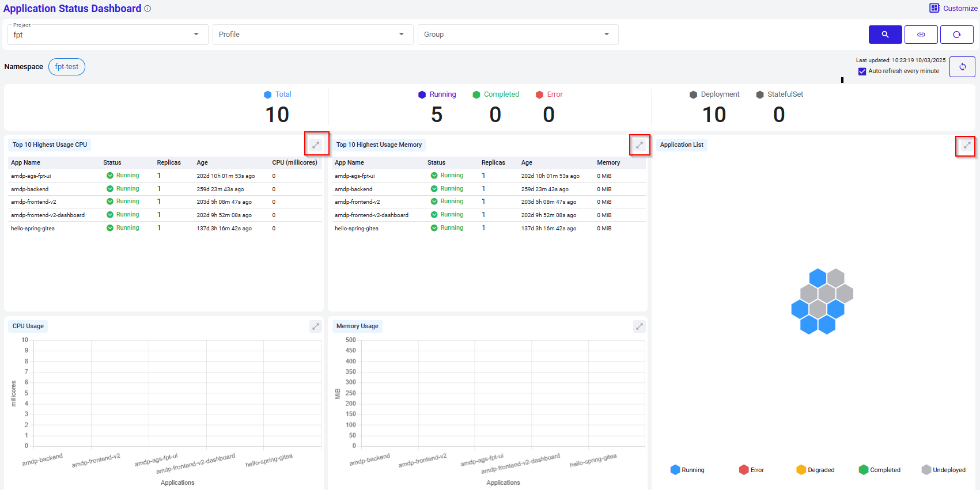
Task: Click the Status column header in Memory table
Action: 436,162
